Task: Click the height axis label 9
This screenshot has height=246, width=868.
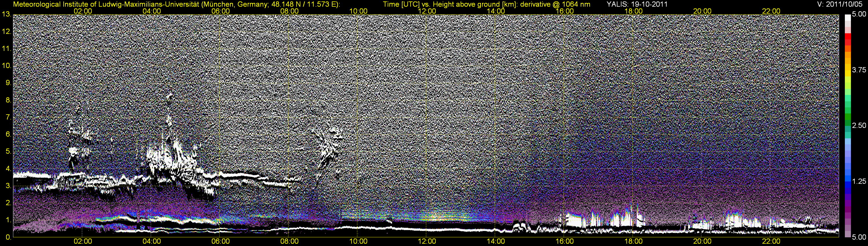Action: [8, 83]
